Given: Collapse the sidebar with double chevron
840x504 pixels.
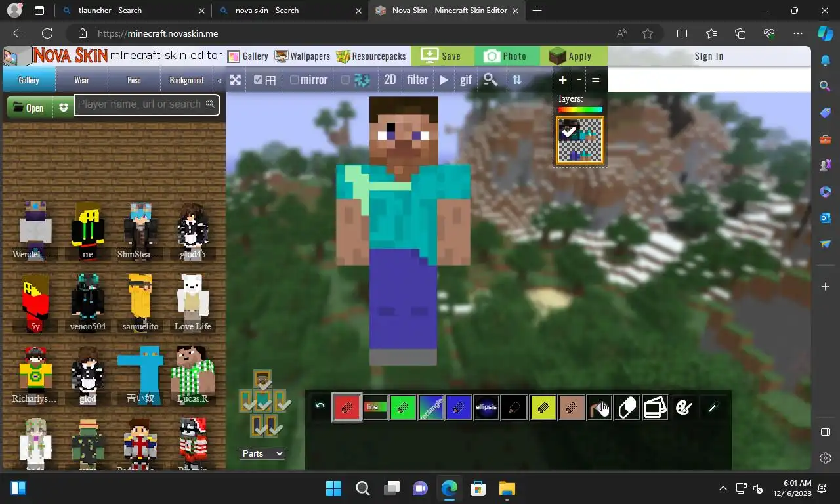Looking at the screenshot, I should tap(219, 81).
